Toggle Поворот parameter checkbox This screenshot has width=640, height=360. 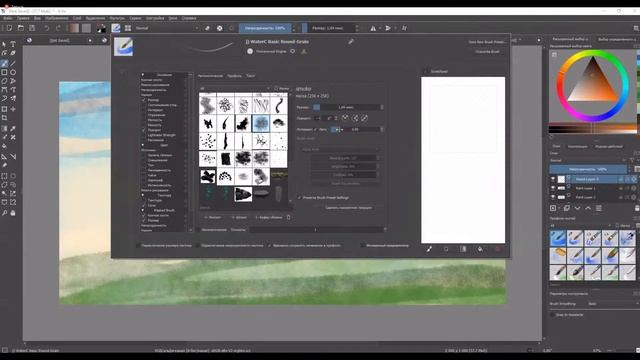pyautogui.click(x=144, y=130)
